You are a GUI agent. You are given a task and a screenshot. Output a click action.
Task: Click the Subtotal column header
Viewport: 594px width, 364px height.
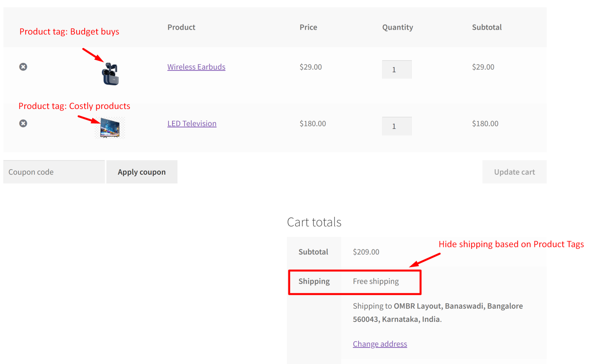486,27
